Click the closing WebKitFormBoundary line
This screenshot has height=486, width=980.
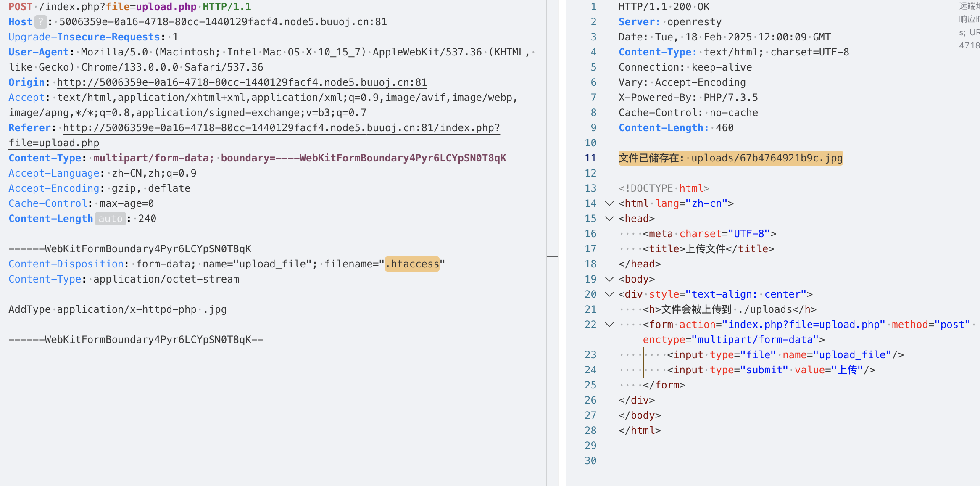point(136,340)
